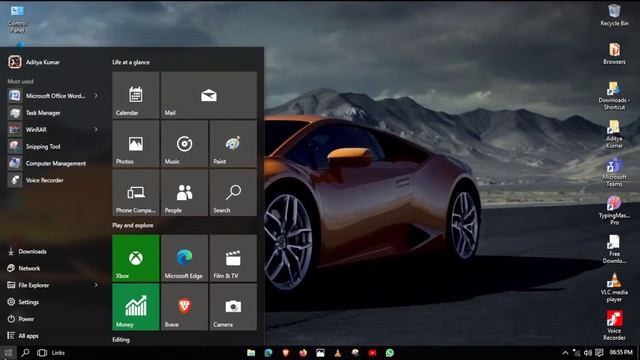Expand the File Explorer jump list arrow
The image size is (640, 360).
click(96, 285)
